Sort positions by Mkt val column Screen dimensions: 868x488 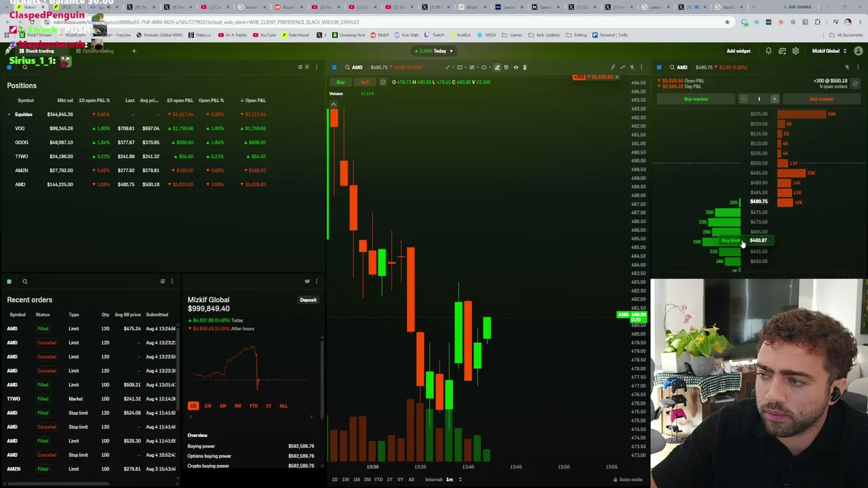point(65,100)
